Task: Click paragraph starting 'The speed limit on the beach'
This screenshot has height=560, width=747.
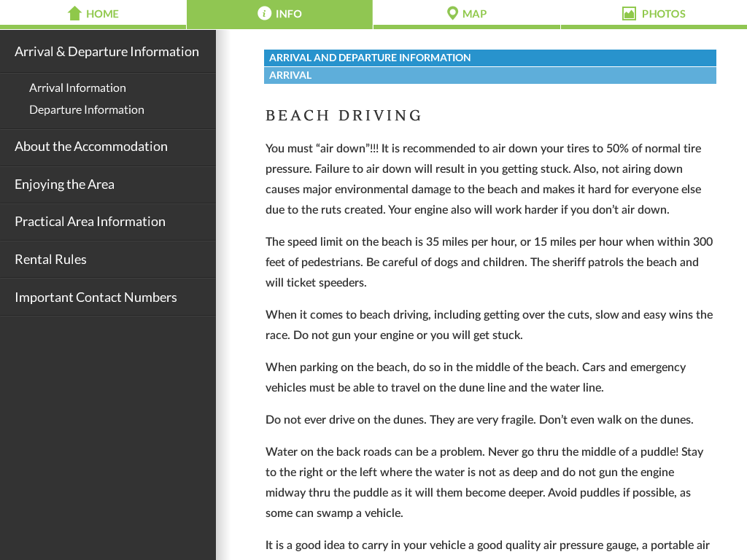Action: 489,262
